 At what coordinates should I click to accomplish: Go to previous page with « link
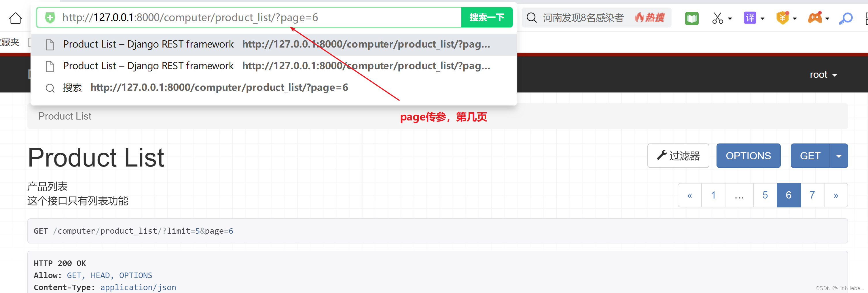click(x=690, y=195)
